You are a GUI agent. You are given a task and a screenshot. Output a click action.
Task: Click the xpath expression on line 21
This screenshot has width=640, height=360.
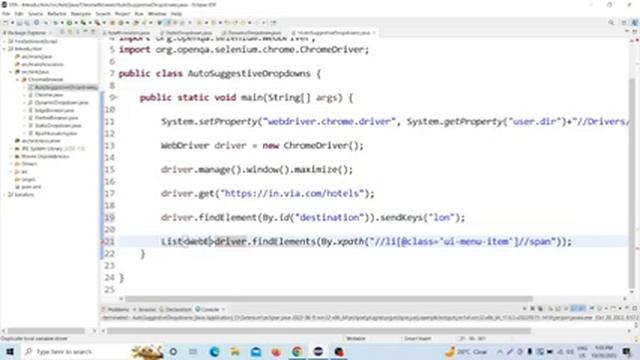tap(463, 242)
